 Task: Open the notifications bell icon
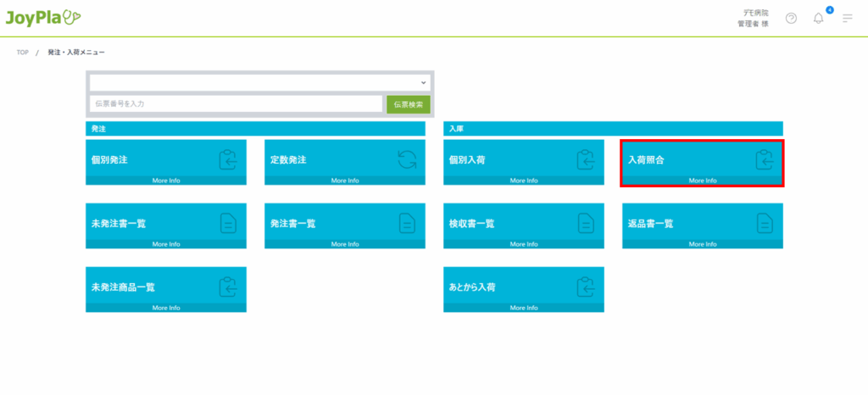pos(818,18)
